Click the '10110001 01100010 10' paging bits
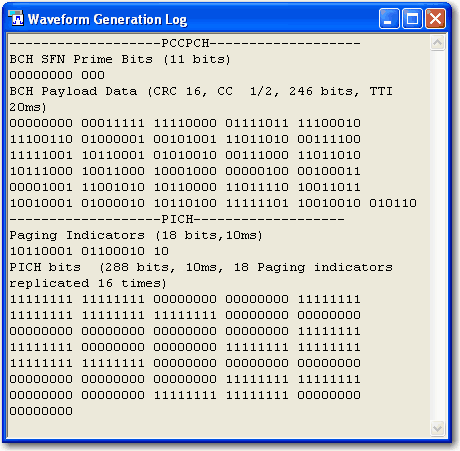 tap(89, 251)
